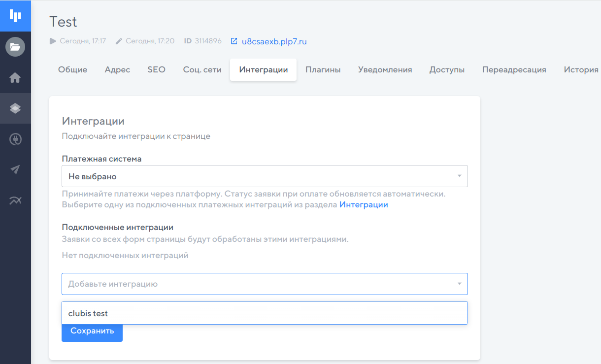Click arrow of Добавьте интеграцию dropdown

click(459, 284)
